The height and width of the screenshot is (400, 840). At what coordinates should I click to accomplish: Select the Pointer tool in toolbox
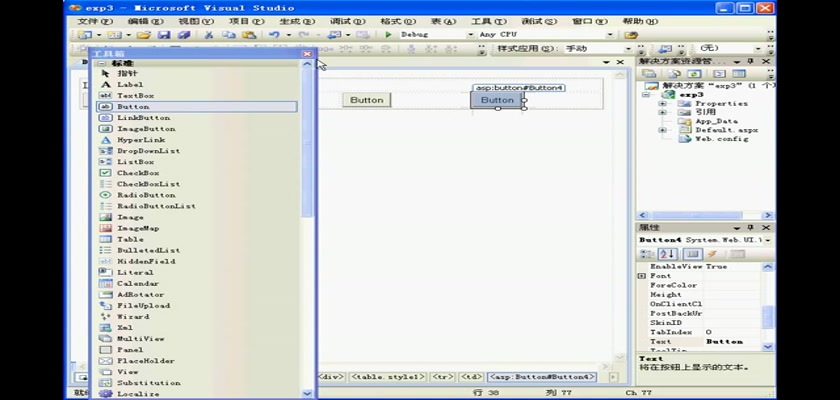(127, 73)
